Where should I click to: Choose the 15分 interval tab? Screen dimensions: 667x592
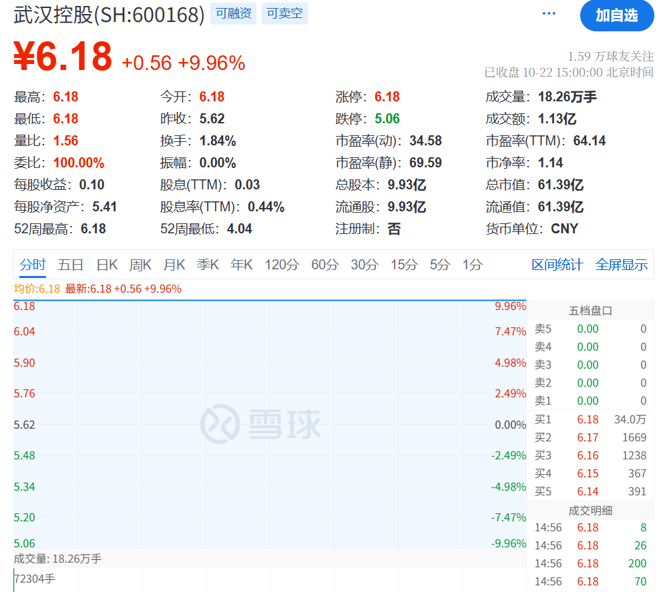tap(404, 265)
